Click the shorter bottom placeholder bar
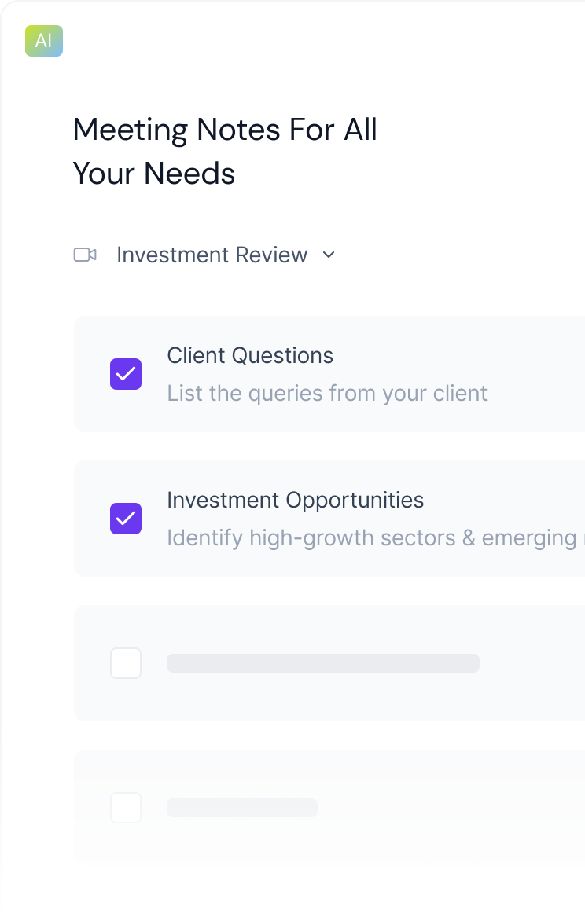The height and width of the screenshot is (924, 585). point(242,807)
